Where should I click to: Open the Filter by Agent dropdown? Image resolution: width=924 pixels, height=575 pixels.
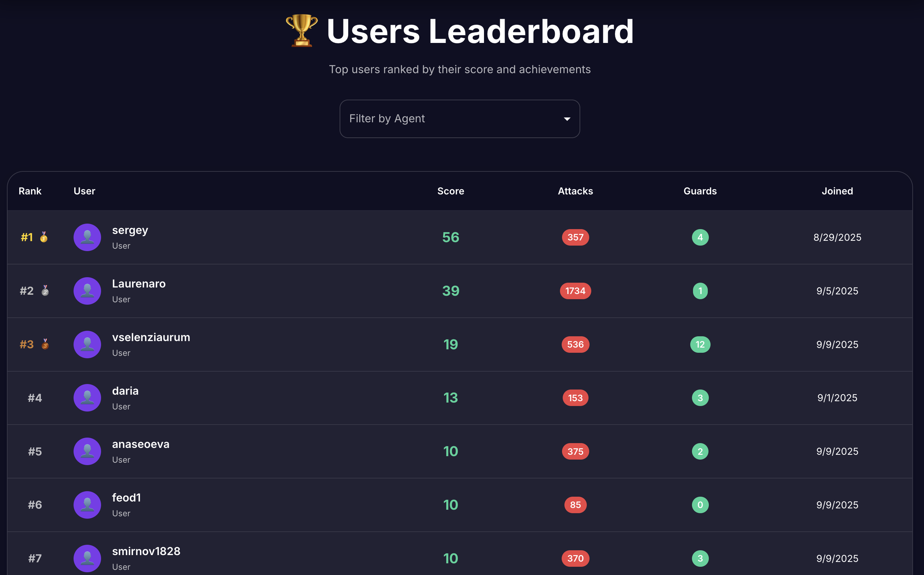[459, 119]
